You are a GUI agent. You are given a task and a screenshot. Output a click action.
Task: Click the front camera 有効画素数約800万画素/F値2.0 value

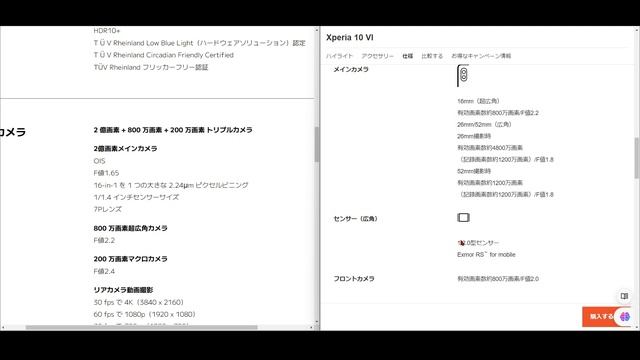click(x=498, y=279)
